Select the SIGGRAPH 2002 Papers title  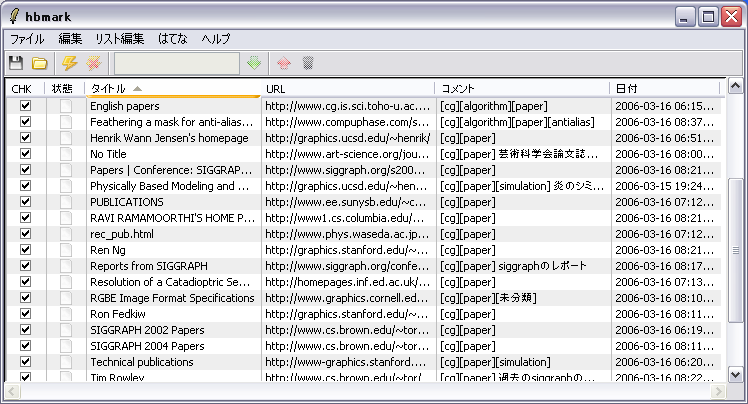click(x=147, y=330)
